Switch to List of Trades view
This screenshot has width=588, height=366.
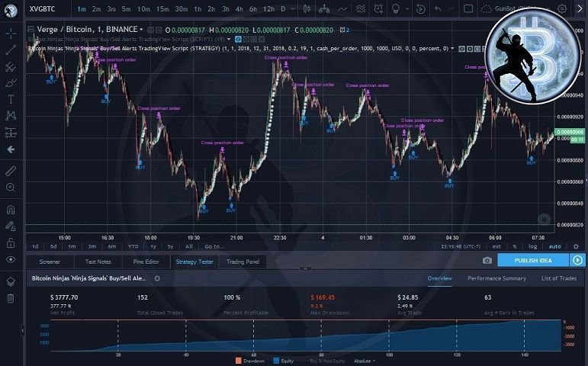559,278
